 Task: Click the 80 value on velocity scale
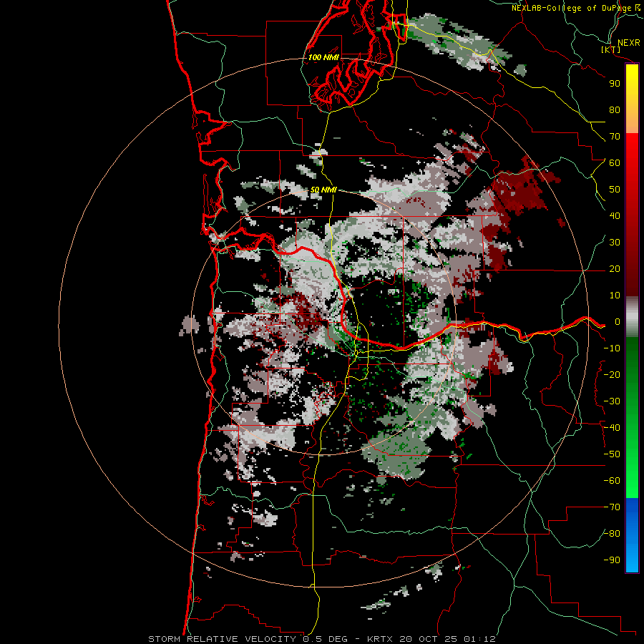[x=615, y=110]
